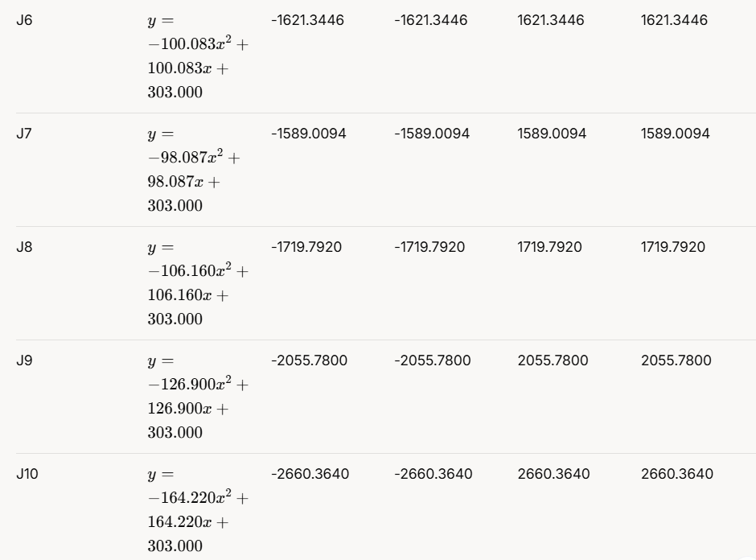
Task: Select the J9 equation with coefficient 126.900
Action: click(197, 397)
